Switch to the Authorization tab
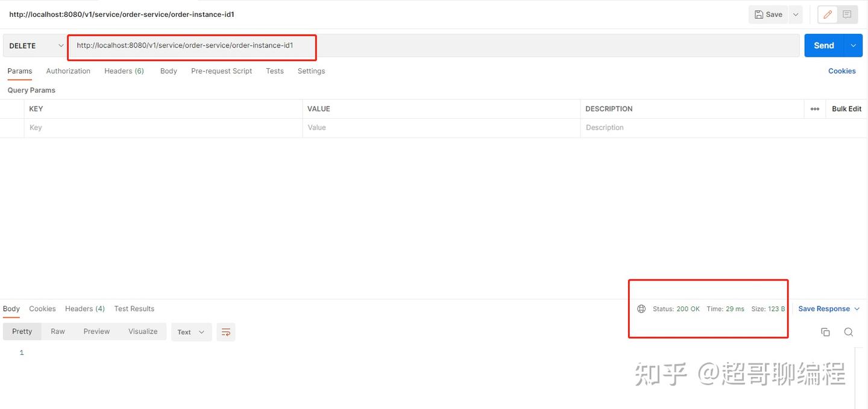The image size is (868, 409). pos(68,71)
